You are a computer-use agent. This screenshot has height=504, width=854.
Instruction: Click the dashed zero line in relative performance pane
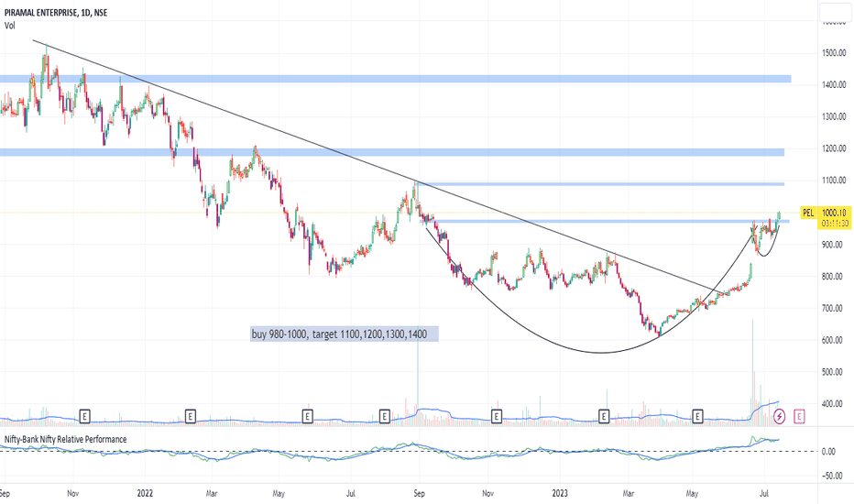[x=409, y=451]
